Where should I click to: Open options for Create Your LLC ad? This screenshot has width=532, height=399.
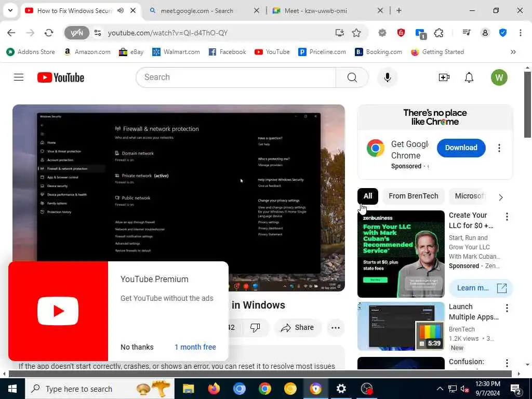pyautogui.click(x=507, y=217)
